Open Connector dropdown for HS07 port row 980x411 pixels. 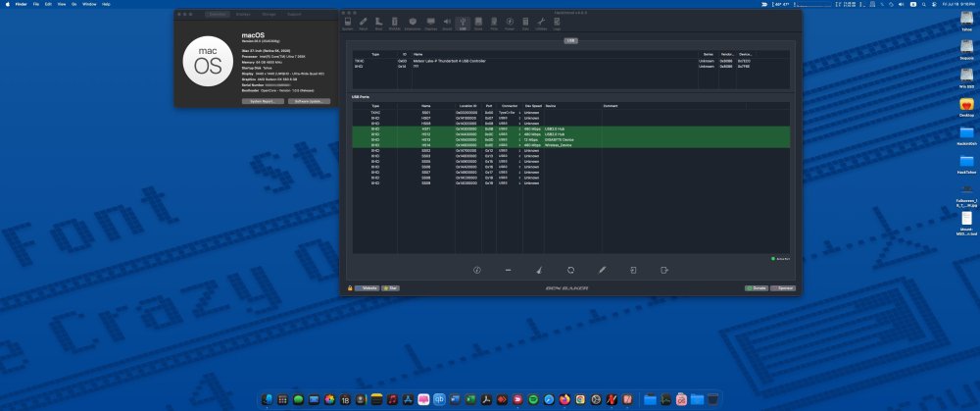(x=510, y=119)
